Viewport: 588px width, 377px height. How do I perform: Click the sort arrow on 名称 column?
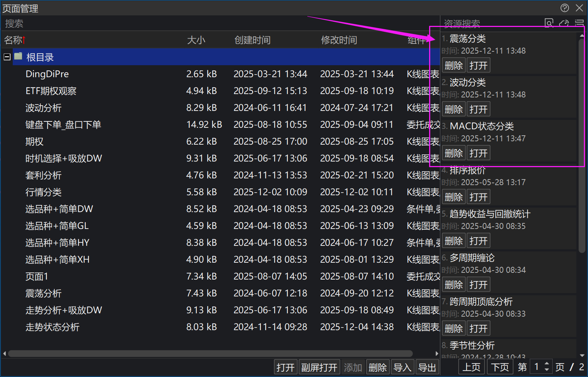(24, 40)
